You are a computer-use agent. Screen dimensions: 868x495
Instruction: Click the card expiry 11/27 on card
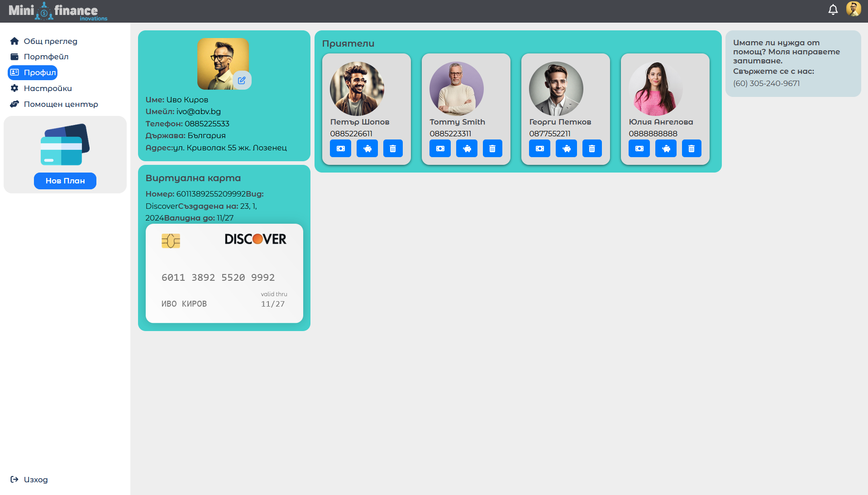[x=273, y=304]
